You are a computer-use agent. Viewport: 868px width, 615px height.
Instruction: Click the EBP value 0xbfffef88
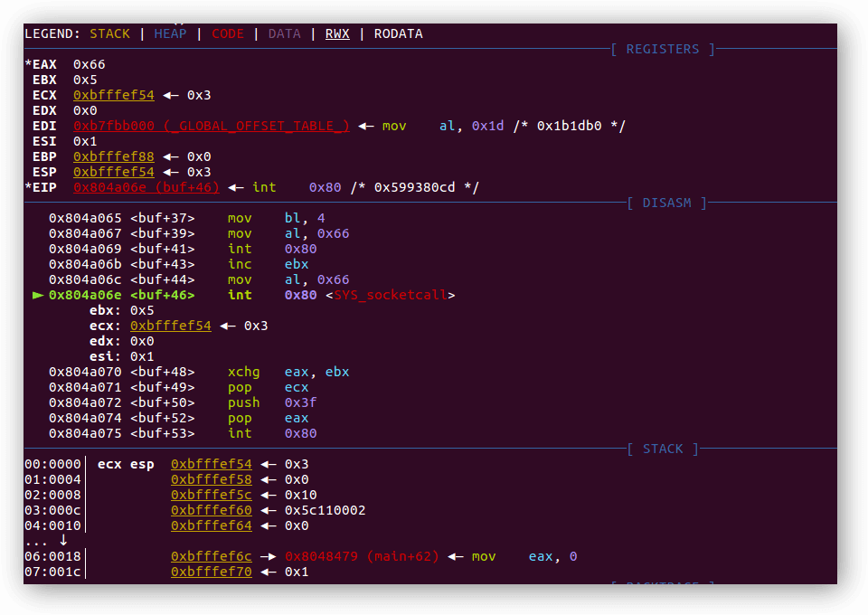114,156
